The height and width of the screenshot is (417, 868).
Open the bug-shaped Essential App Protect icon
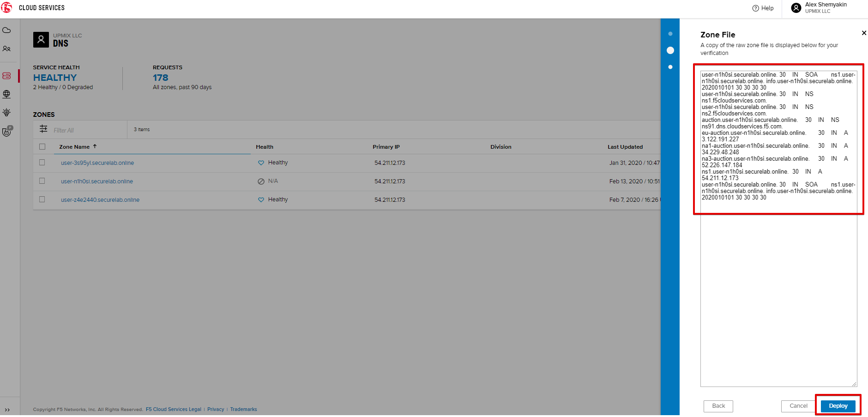[x=6, y=113]
